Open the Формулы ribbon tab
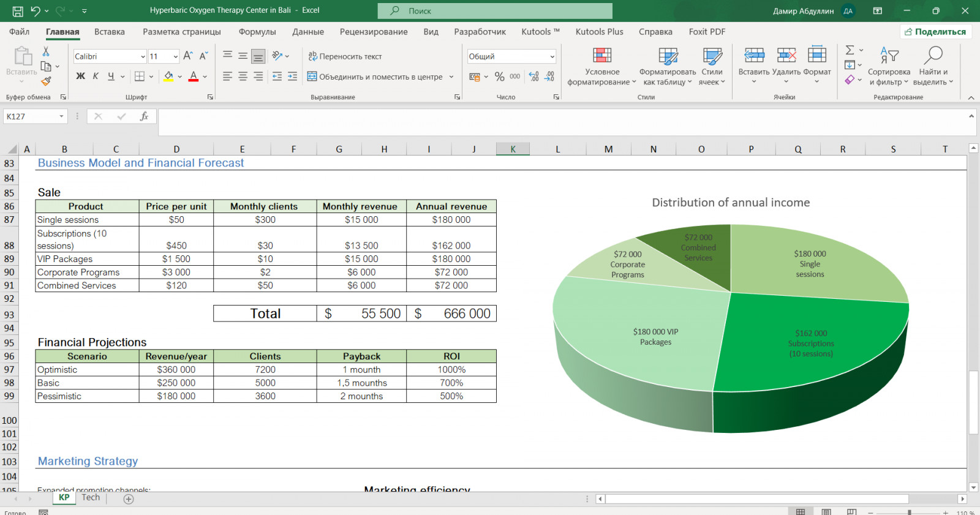 pos(257,32)
